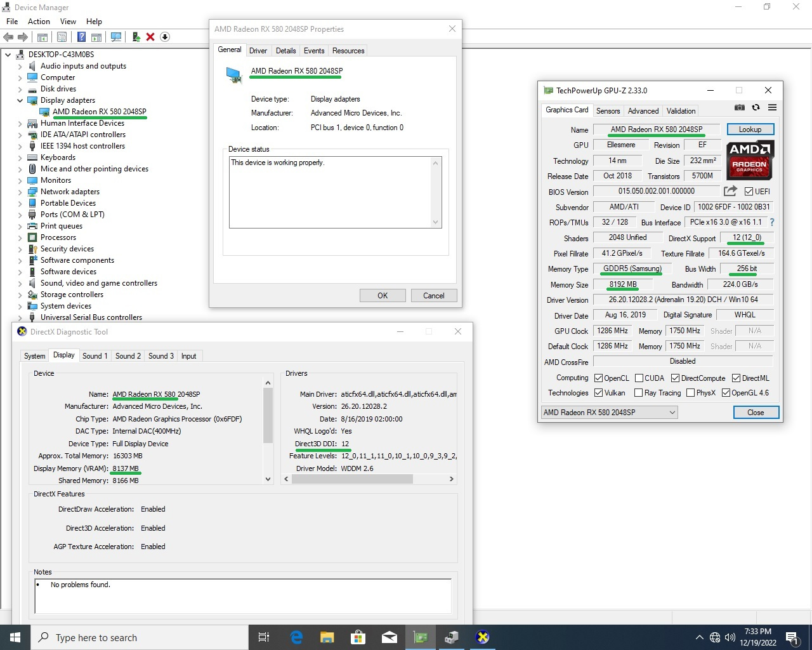Click the scan for hardware changes icon
This screenshot has height=650, width=812.
pos(116,37)
